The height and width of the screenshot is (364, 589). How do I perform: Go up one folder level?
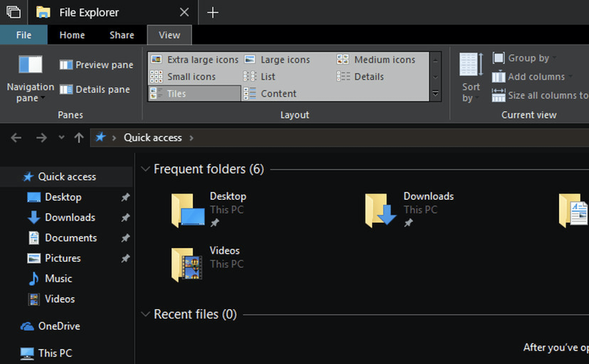tap(79, 138)
